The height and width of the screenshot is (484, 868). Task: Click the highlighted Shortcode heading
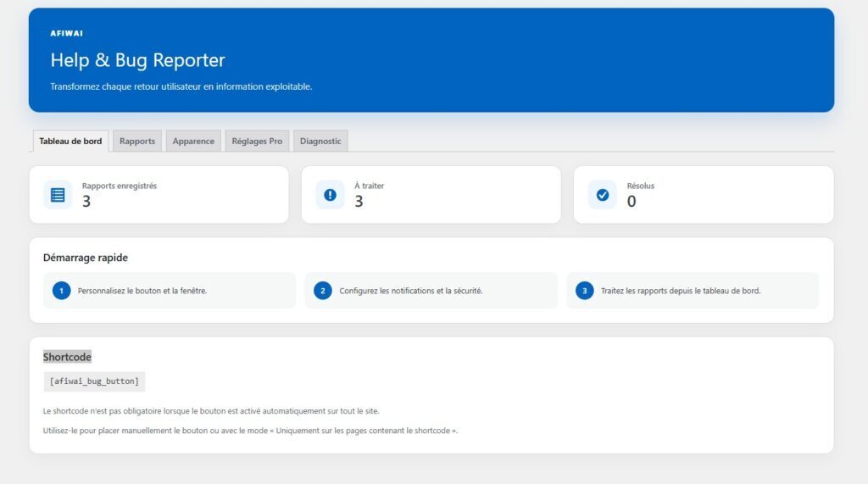(67, 357)
